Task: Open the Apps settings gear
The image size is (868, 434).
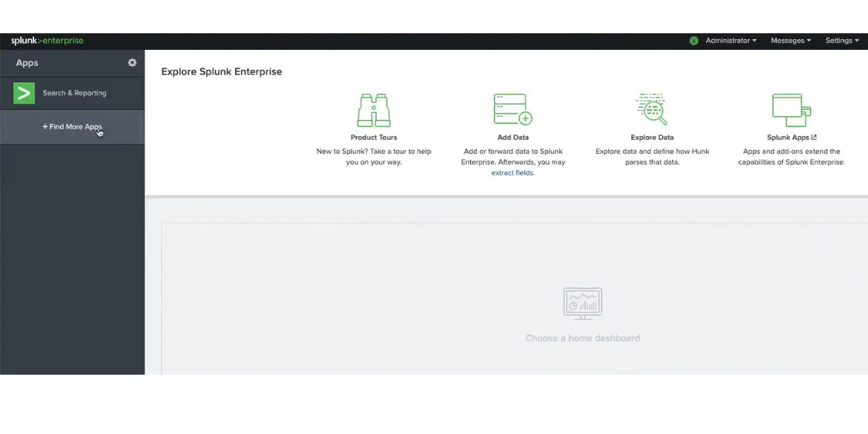Action: point(132,63)
